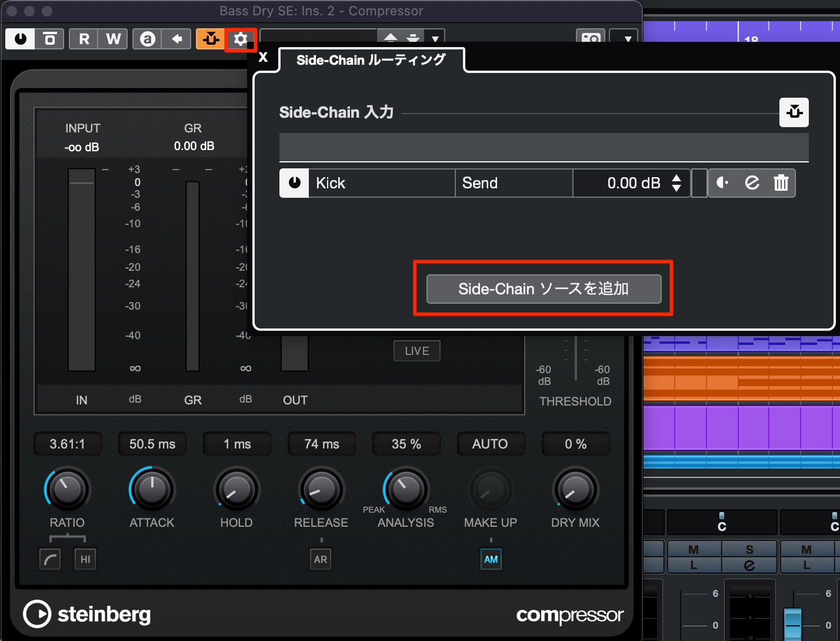Click the MAKE UP gain knob
The width and height of the screenshot is (840, 641).
(491, 489)
